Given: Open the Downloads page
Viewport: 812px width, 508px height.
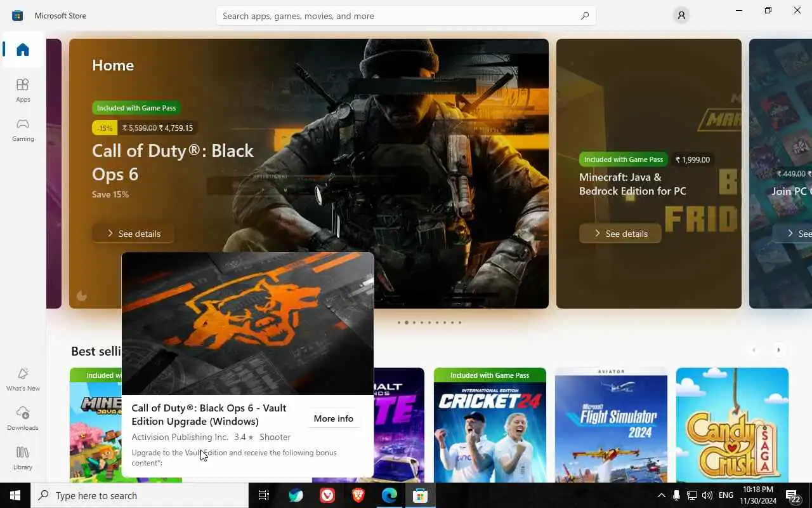Looking at the screenshot, I should (x=23, y=418).
